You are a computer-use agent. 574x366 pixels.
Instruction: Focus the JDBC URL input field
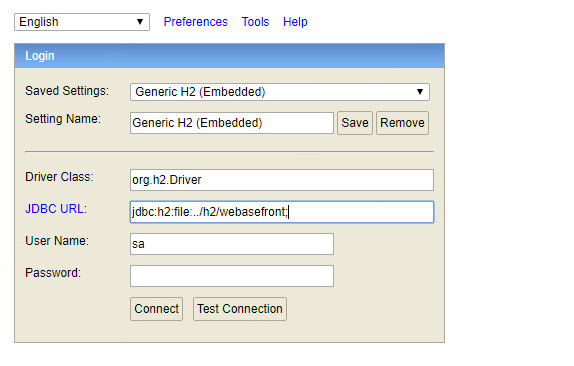tap(282, 212)
